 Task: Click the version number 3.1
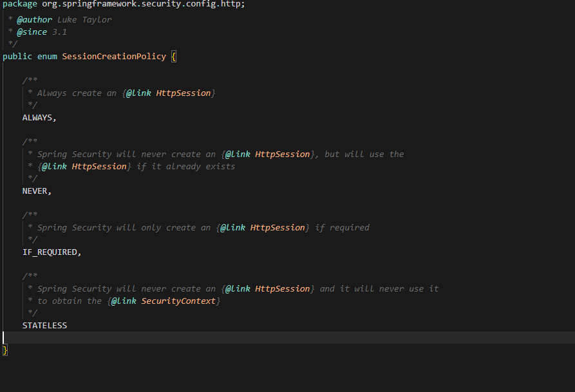point(59,32)
